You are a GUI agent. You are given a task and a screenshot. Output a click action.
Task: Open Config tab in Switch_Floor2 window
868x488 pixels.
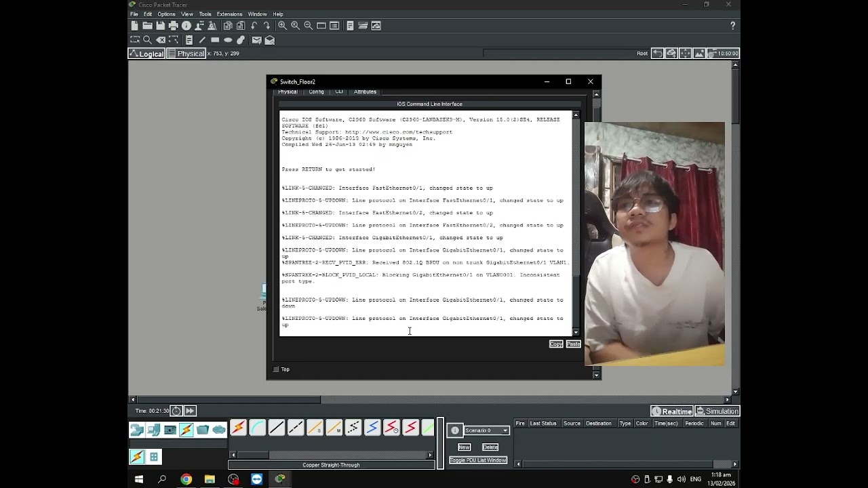coord(317,91)
